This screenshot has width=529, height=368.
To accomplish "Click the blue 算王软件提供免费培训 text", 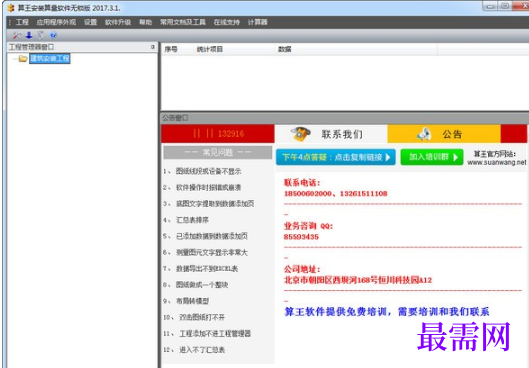I will point(387,311).
